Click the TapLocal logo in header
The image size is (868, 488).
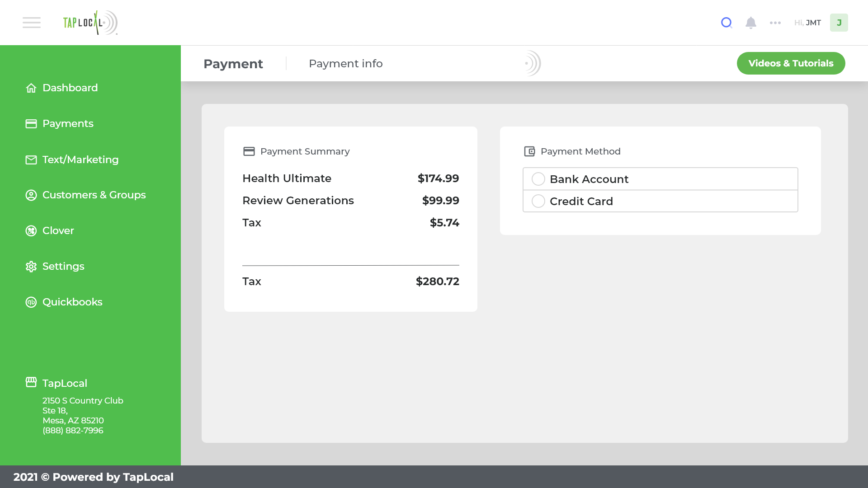tap(90, 23)
